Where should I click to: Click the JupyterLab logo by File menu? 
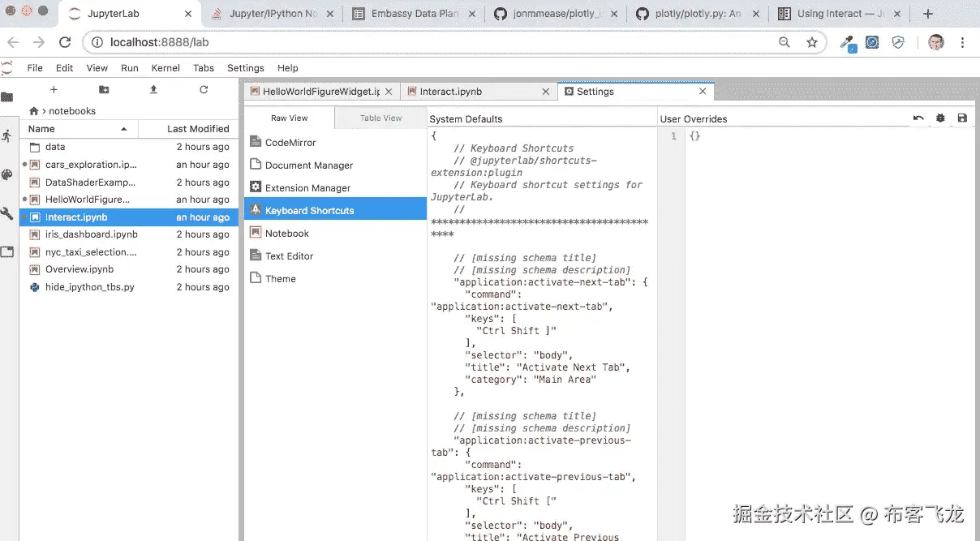tap(7, 68)
